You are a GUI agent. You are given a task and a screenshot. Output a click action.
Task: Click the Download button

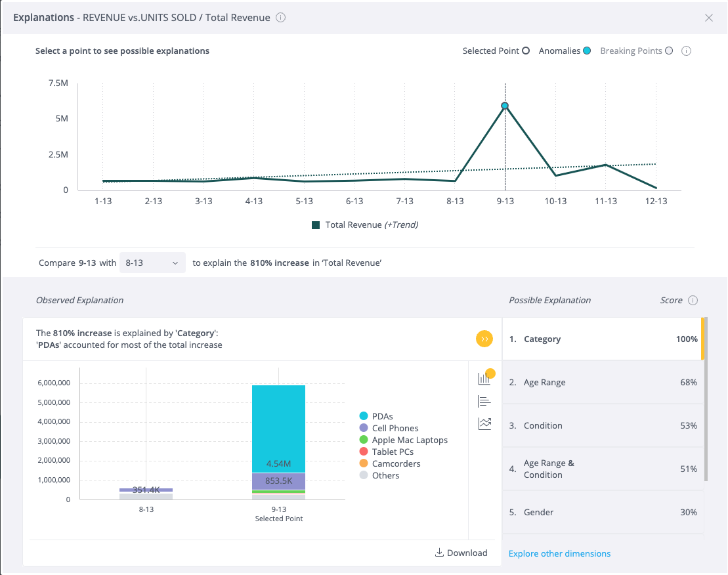pyautogui.click(x=461, y=553)
